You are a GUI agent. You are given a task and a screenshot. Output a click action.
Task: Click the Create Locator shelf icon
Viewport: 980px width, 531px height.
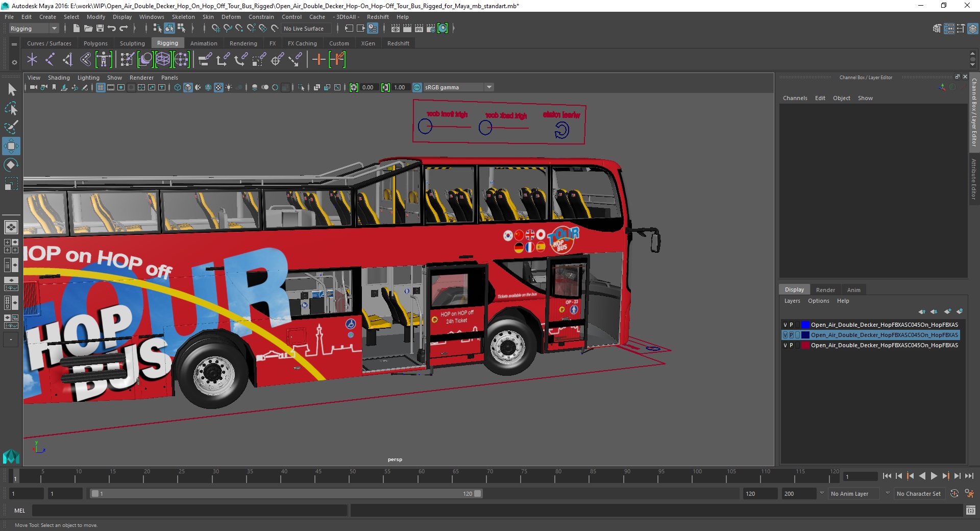pyautogui.click(x=32, y=60)
